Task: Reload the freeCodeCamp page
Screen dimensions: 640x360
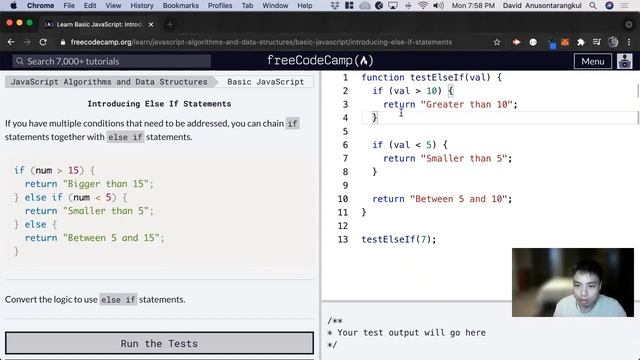Action: tap(43, 42)
